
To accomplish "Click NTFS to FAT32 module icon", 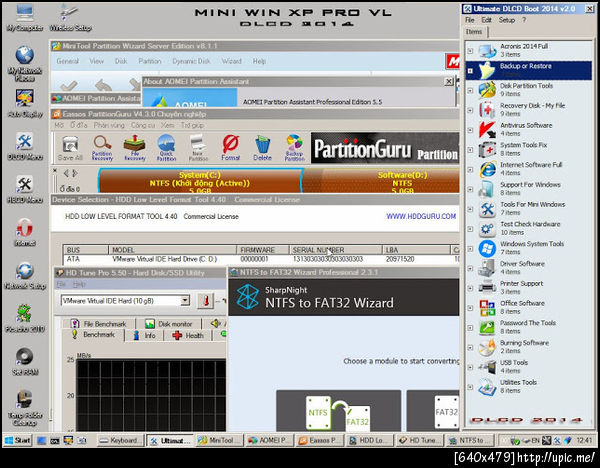I will (338, 412).
